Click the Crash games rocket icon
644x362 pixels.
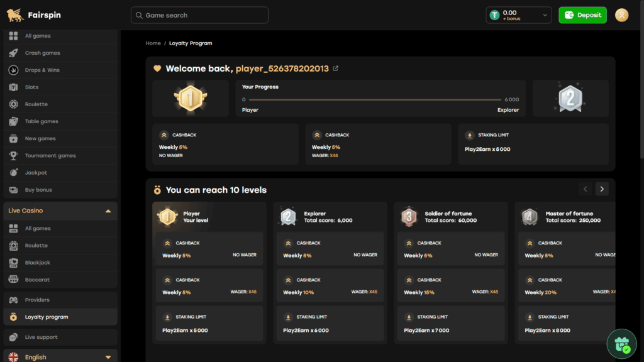pos(14,53)
